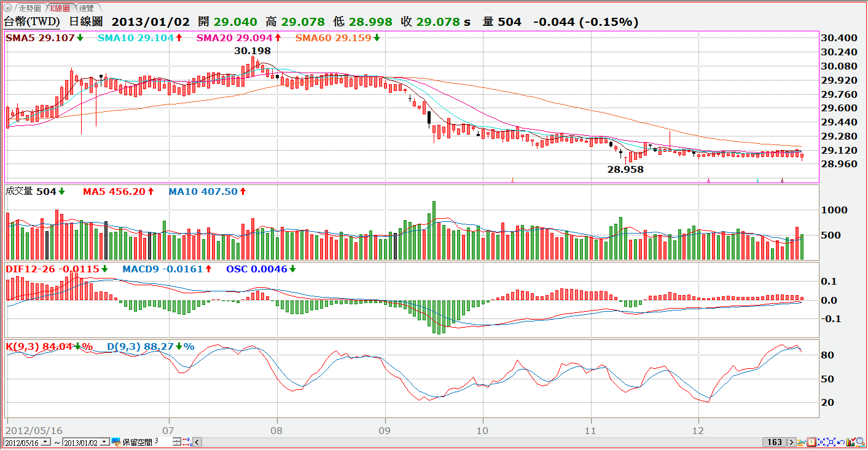Click the red-arrow spacing adjust icon
Image resolution: width=868 pixels, height=450 pixels.
(x=187, y=442)
